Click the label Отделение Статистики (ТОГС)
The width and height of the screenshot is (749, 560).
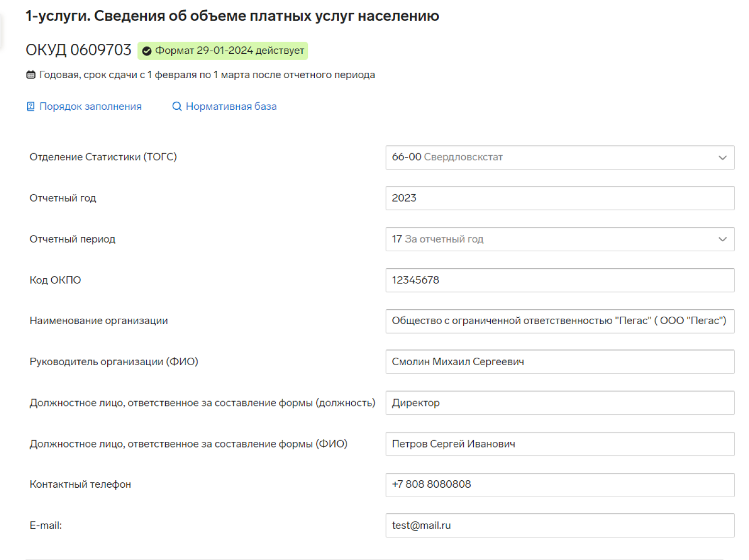[x=103, y=157]
